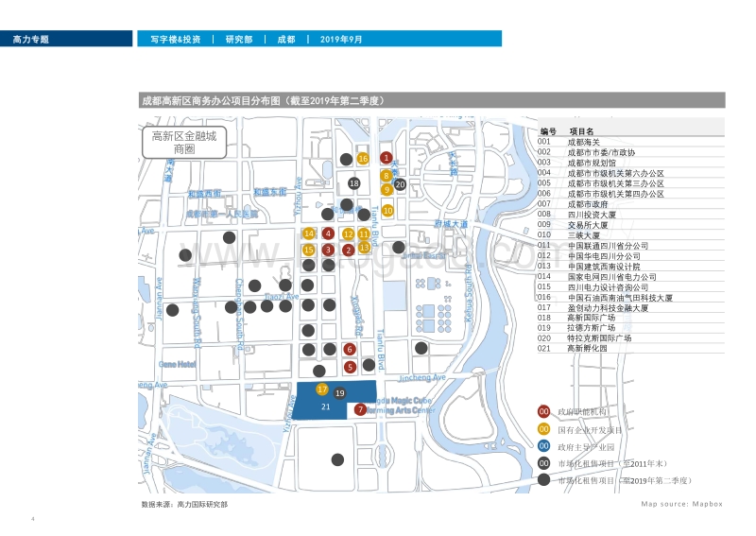Click the Geno Hotel map label
Image resolution: width=756 pixels, height=536 pixels.
click(178, 364)
